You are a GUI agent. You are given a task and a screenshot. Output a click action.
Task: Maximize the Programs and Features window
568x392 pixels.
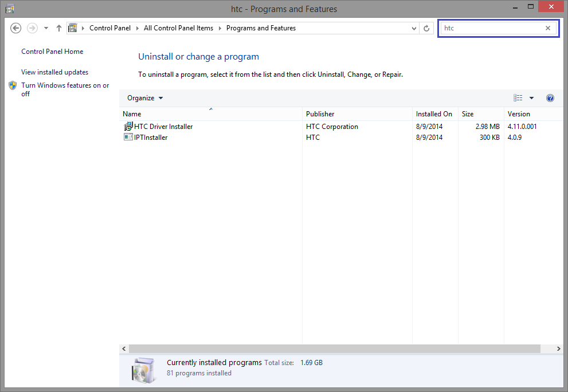tap(531, 7)
